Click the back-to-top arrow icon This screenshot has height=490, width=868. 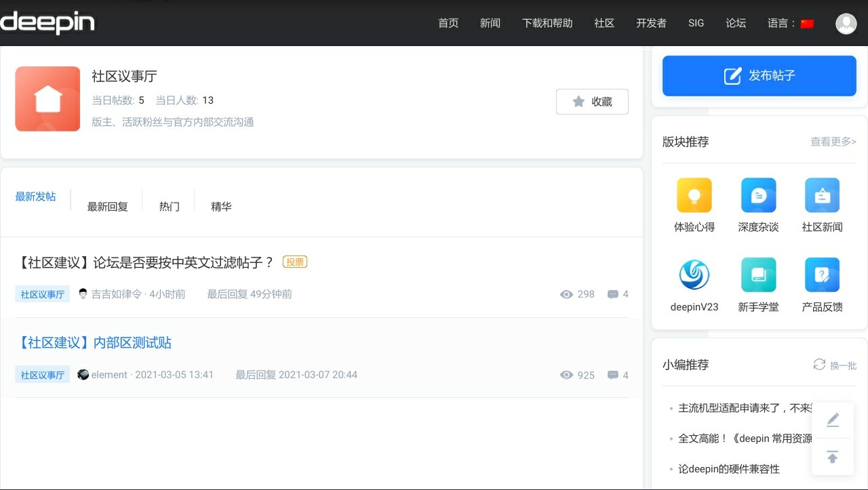[x=833, y=457]
